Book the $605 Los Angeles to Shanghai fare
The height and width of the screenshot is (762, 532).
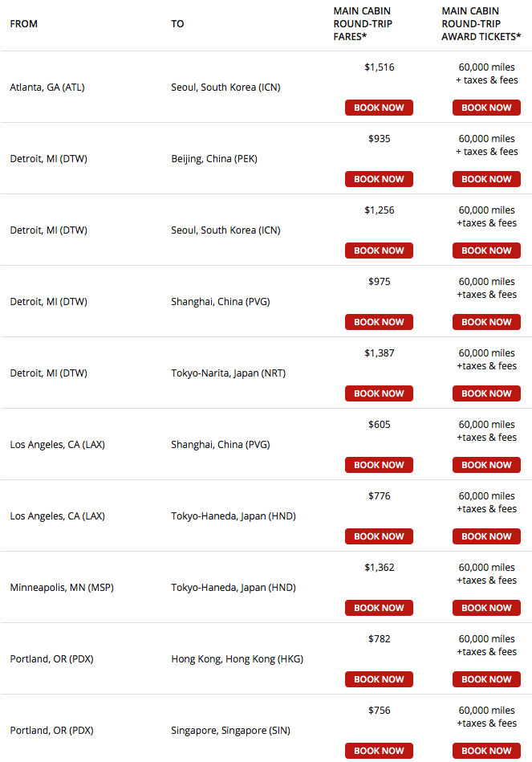(379, 465)
